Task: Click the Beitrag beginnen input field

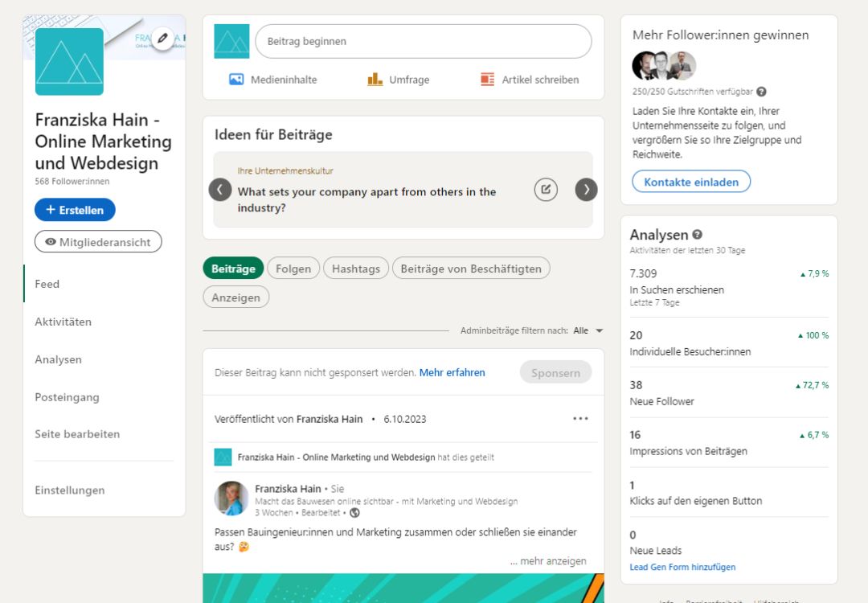Action: tap(424, 41)
